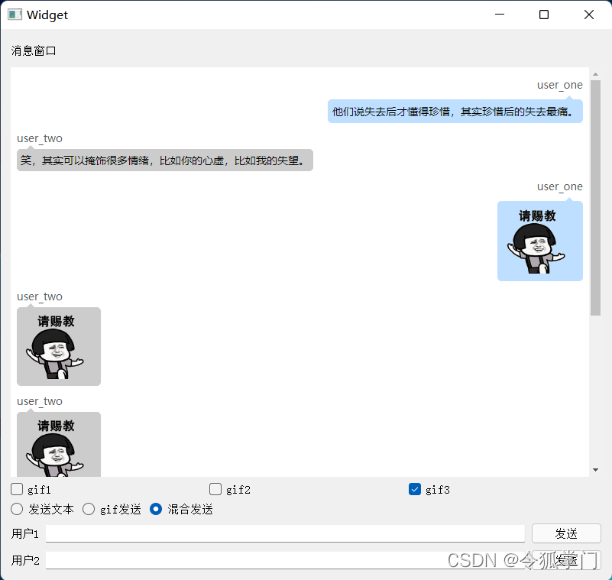The height and width of the screenshot is (580, 612).
Task: Select the 混合发送 radio button
Action: pos(156,509)
